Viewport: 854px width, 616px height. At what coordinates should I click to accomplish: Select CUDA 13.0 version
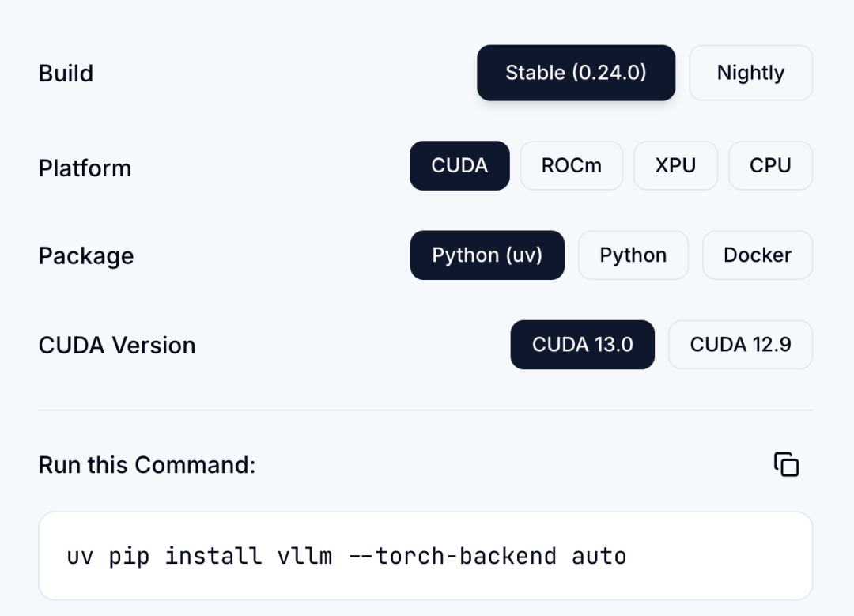coord(582,345)
